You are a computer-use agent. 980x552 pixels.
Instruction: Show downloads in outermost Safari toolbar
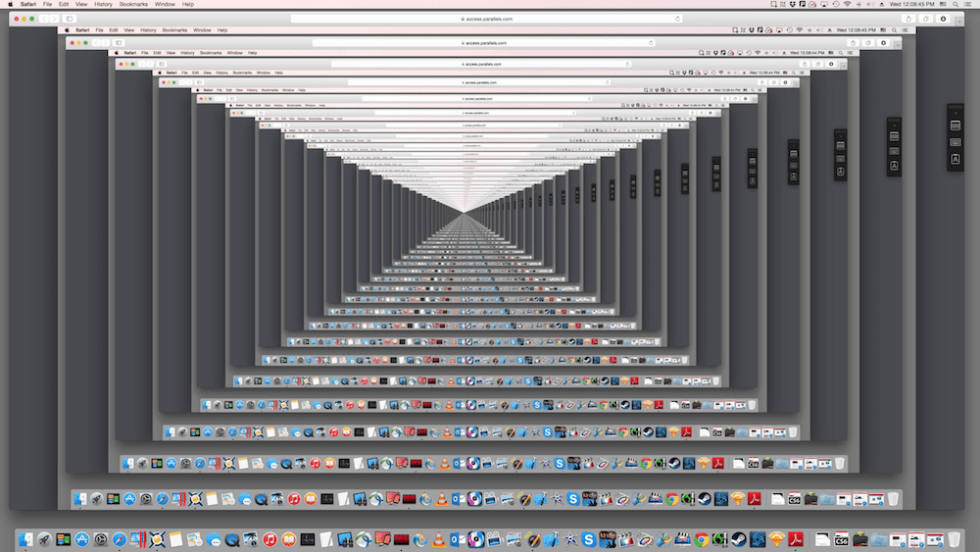[943, 19]
